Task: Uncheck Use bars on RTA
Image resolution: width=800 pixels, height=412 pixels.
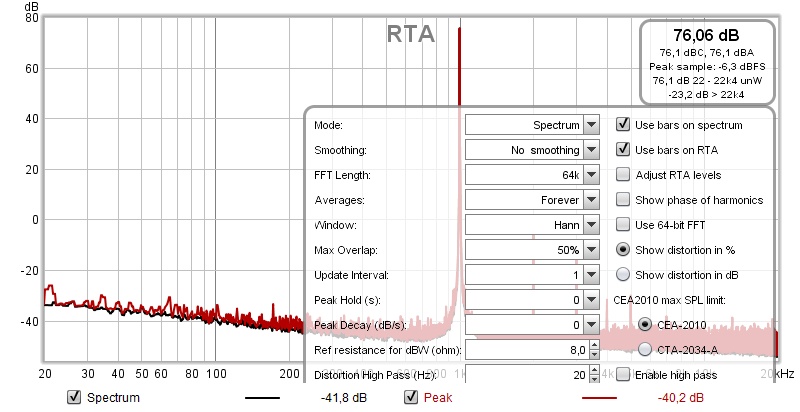Action: [x=623, y=150]
